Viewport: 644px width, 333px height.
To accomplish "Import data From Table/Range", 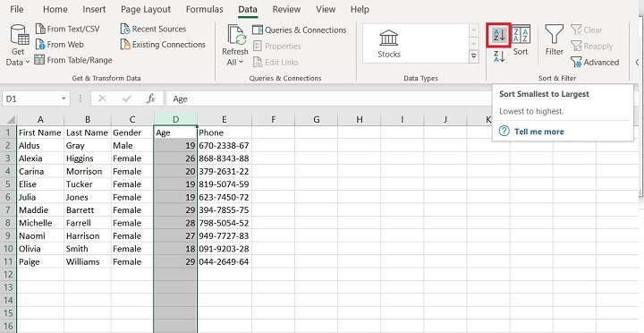I will coord(73,60).
